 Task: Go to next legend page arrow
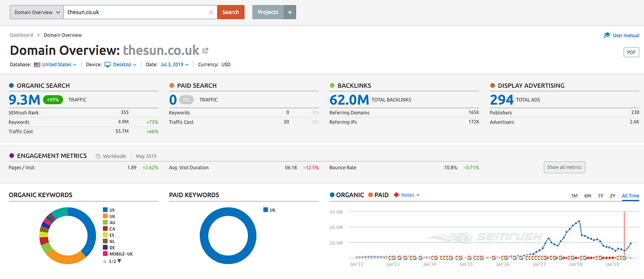[119, 261]
